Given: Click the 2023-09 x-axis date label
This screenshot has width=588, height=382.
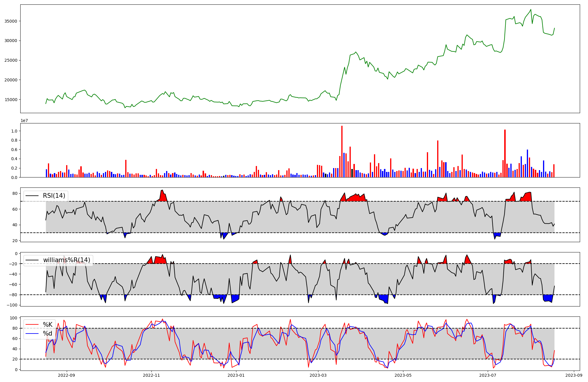Looking at the screenshot, I should (x=574, y=375).
